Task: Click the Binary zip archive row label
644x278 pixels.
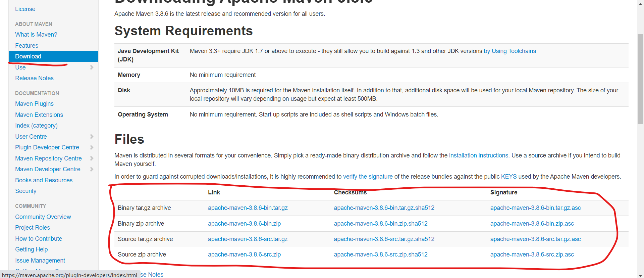Action: (x=141, y=224)
